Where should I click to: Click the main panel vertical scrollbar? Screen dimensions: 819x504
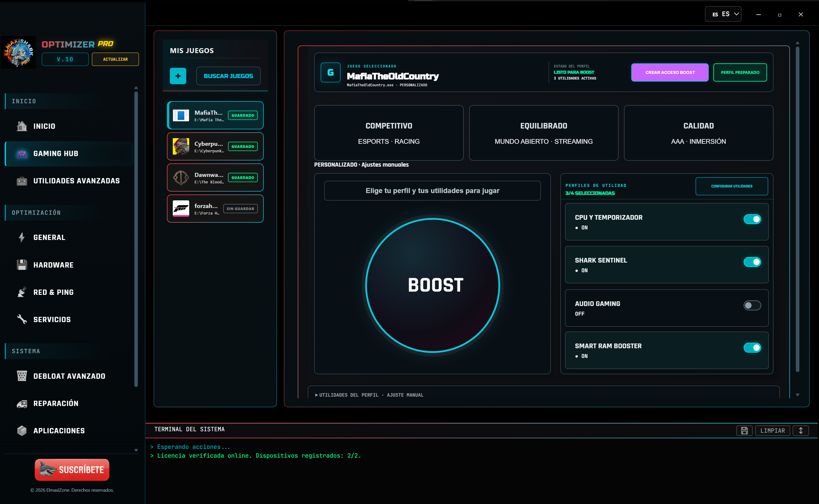pos(797,209)
